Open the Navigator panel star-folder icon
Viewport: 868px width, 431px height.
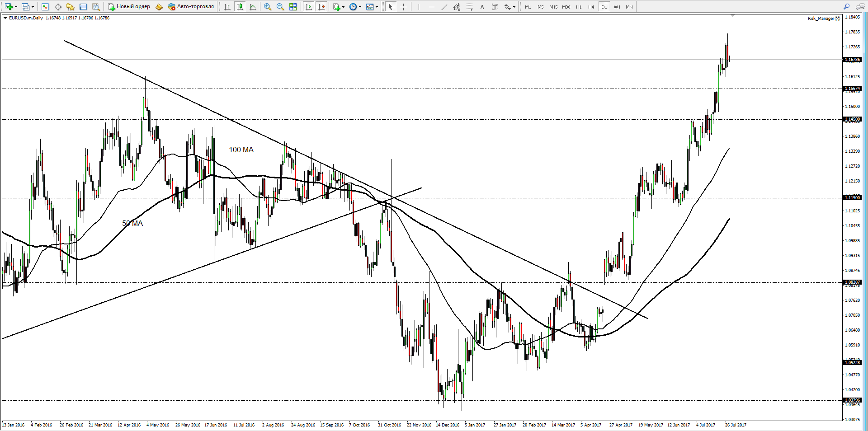point(71,7)
